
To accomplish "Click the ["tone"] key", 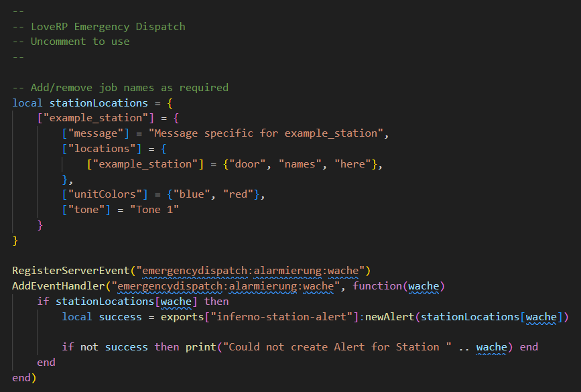I will point(86,210).
